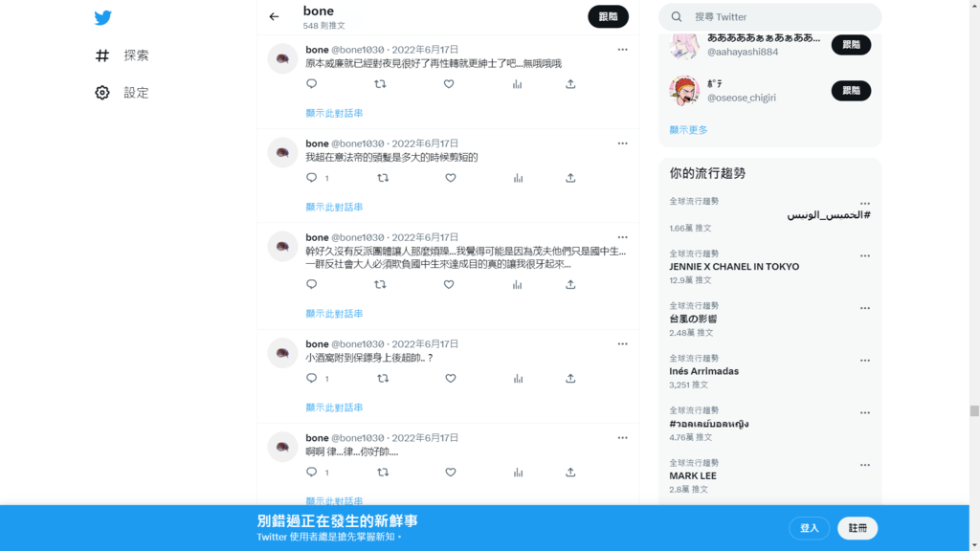Viewport: 980px width, 551px height.
Task: Like the tweet about 小酒窩
Action: pos(450,379)
